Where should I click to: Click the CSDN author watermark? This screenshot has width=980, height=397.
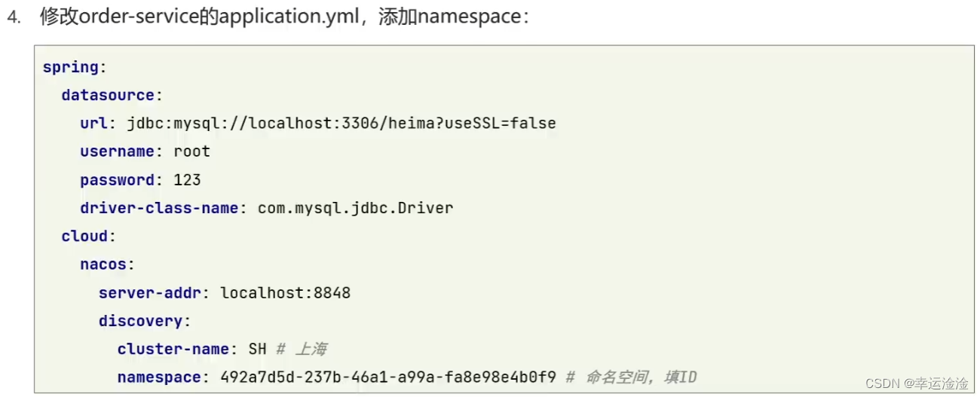point(917,383)
